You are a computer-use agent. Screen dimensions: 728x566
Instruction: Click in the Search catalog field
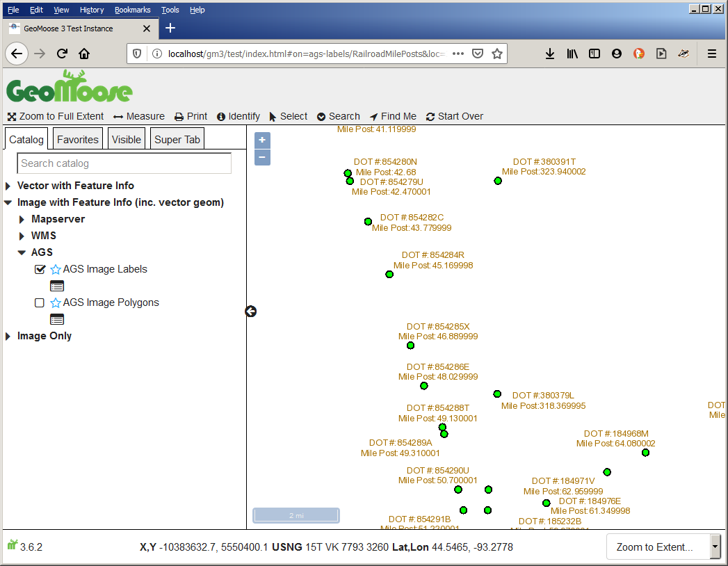124,163
